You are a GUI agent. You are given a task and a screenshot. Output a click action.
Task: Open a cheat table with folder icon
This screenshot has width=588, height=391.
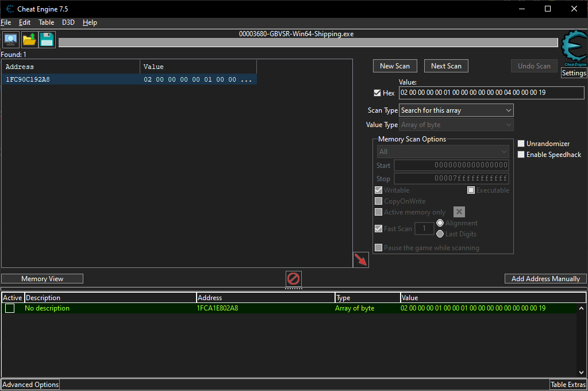(x=29, y=40)
